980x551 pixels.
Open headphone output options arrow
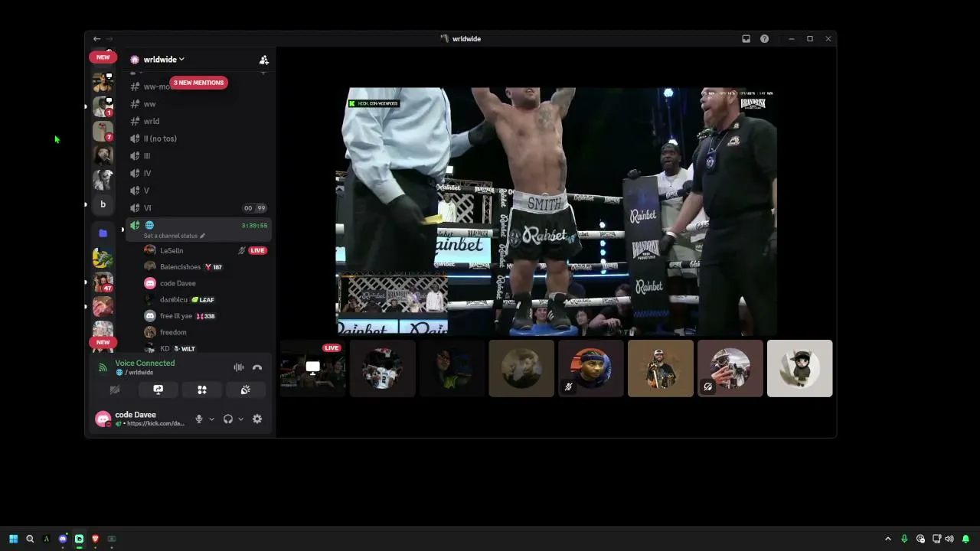coord(240,419)
